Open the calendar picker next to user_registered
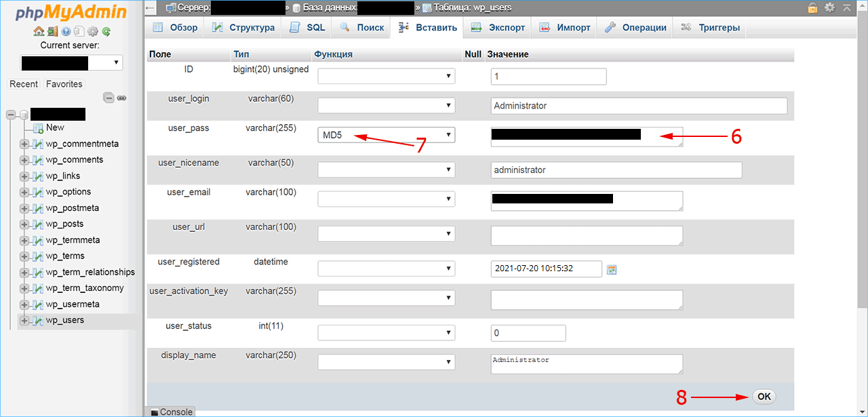 pyautogui.click(x=612, y=269)
